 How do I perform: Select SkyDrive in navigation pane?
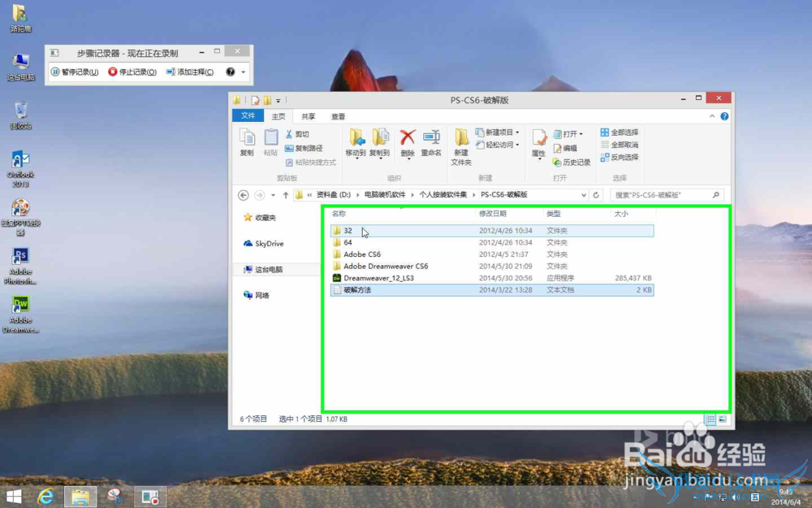coord(264,244)
